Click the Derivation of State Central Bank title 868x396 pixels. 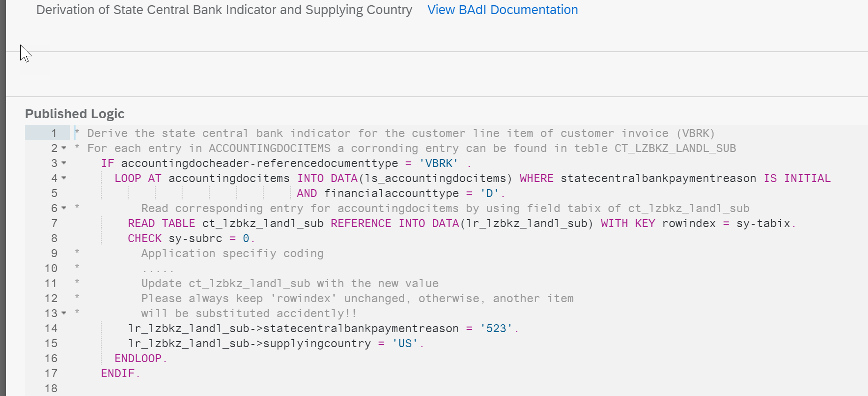click(224, 10)
